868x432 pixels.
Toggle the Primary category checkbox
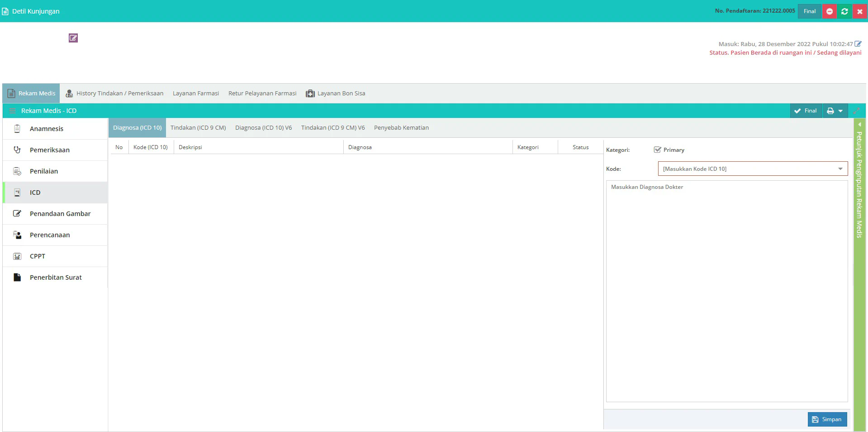coord(657,150)
